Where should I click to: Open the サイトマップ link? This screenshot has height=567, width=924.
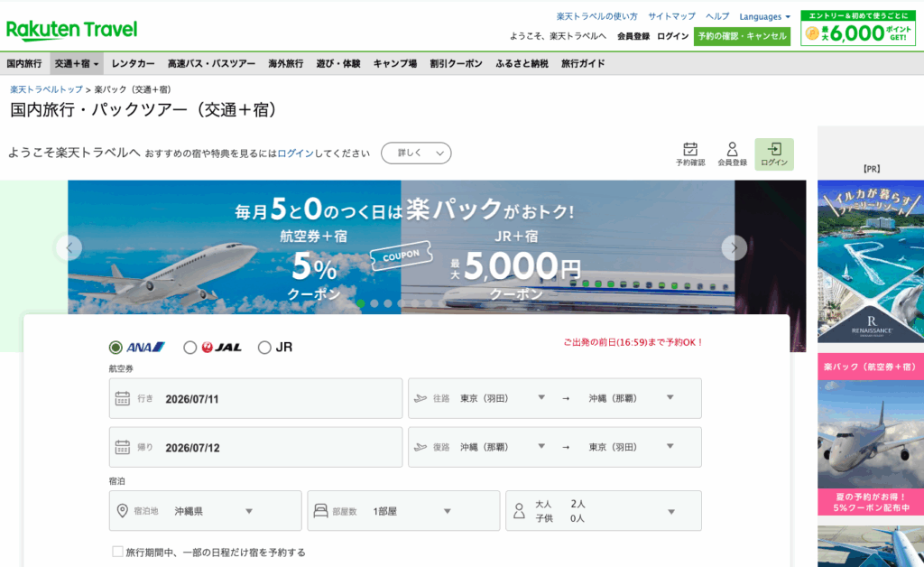pyautogui.click(x=671, y=16)
